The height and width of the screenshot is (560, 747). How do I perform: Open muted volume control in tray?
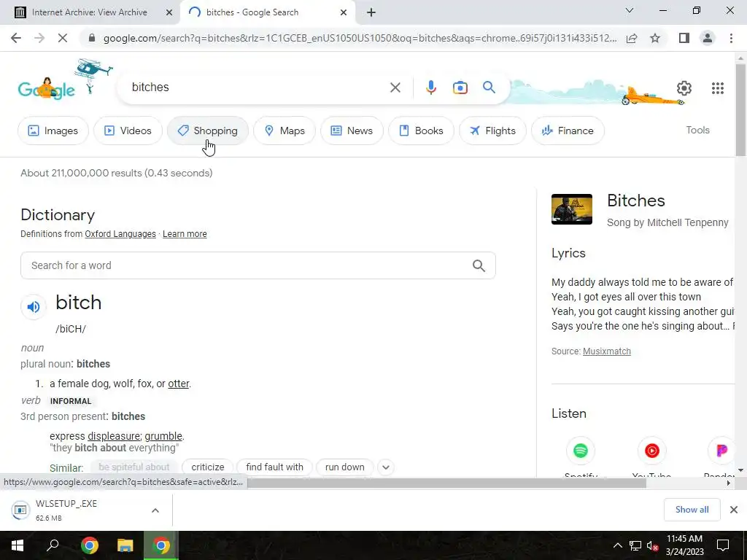(x=653, y=545)
